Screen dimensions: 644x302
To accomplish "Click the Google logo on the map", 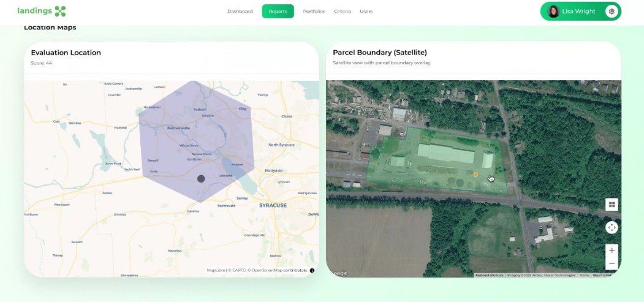I will coord(338,273).
